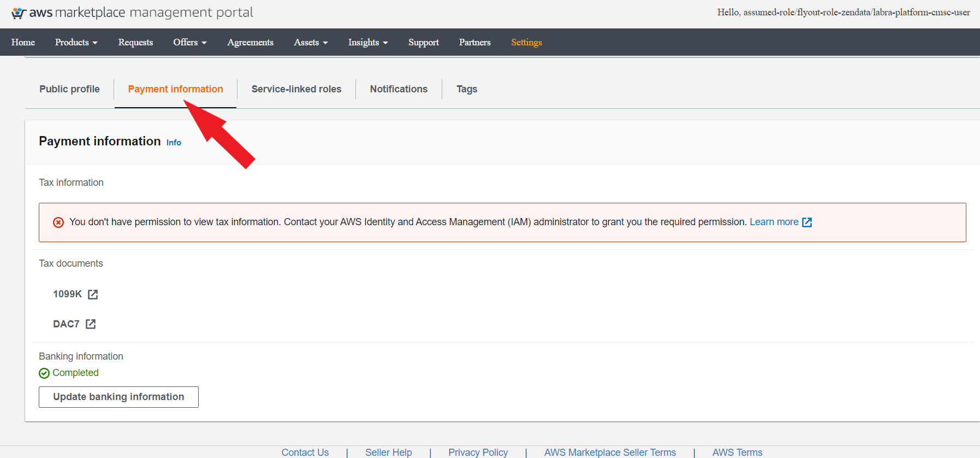The height and width of the screenshot is (458, 980).
Task: Click Update banking information button
Action: [118, 397]
